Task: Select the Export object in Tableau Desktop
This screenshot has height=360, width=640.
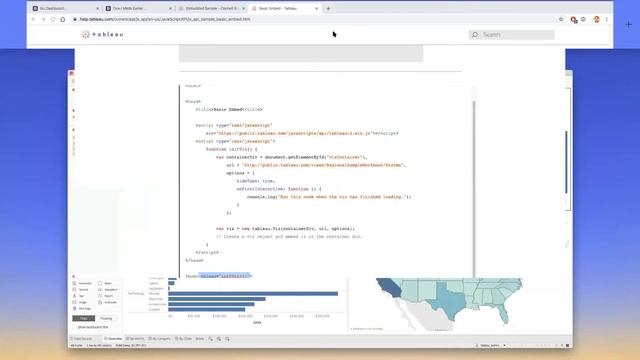Action: click(x=105, y=296)
